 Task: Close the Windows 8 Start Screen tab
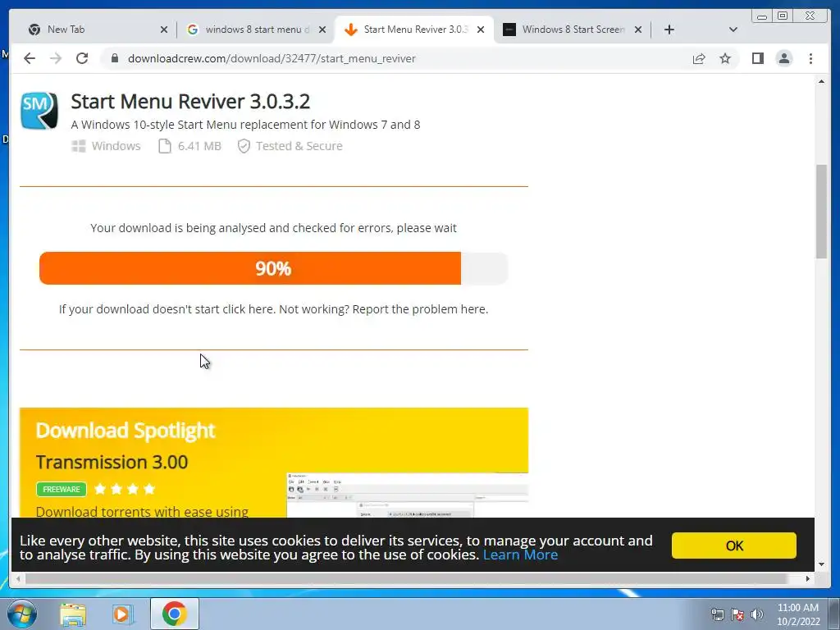point(638,30)
